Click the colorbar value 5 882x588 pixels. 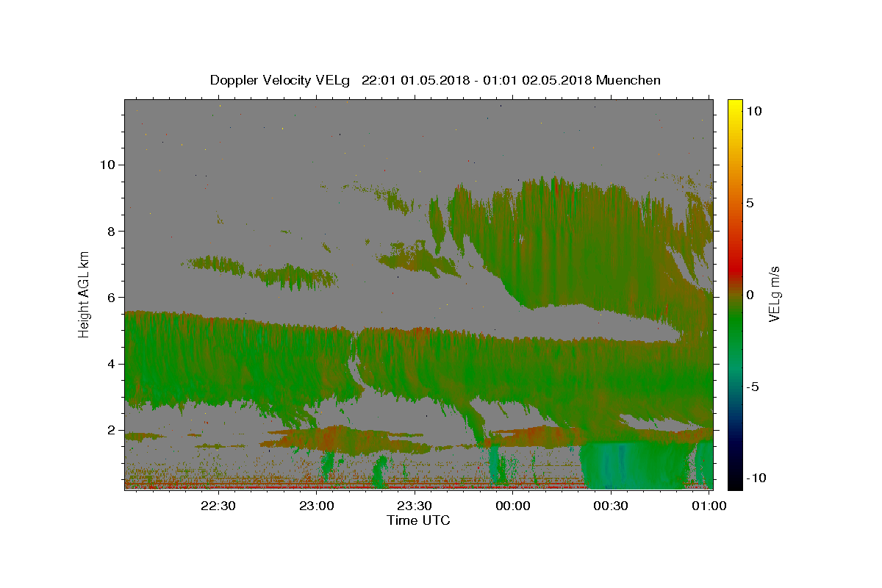coord(750,203)
